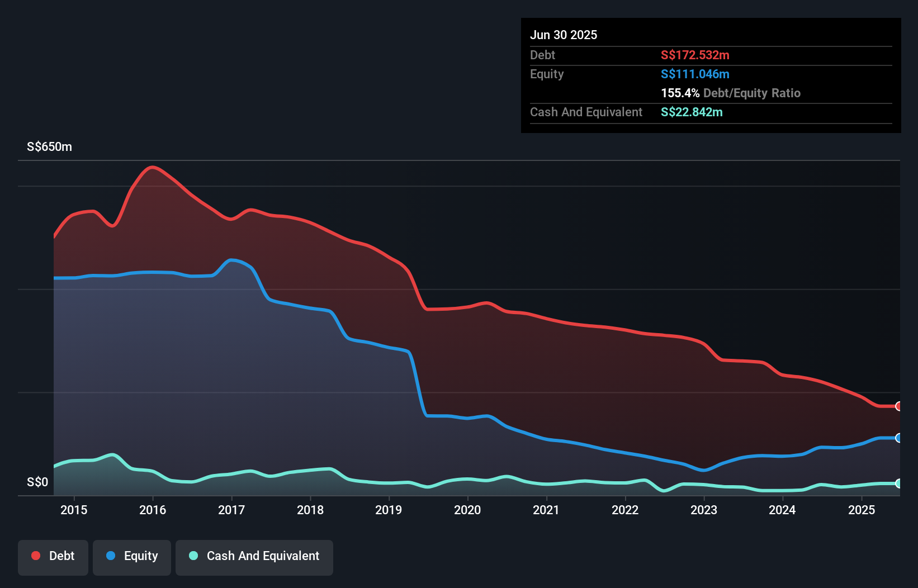This screenshot has height=588, width=918.
Task: Select the red Debt endpoint marker on chart
Action: [898, 406]
